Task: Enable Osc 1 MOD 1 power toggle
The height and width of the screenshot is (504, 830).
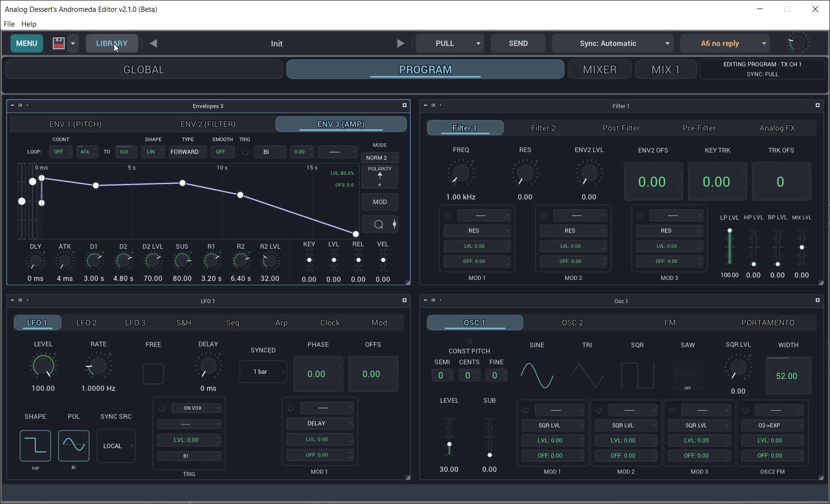Action: [525, 410]
